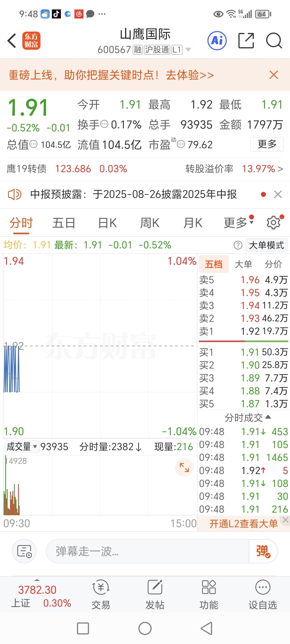This screenshot has height=644, width=290.
Task: Open info icon next to 换手
Action: tap(104, 124)
